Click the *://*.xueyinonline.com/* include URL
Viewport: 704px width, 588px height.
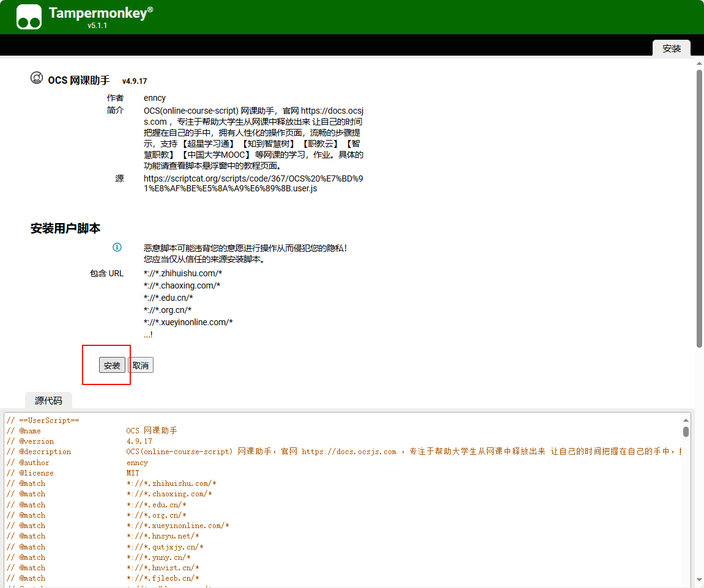point(188,322)
